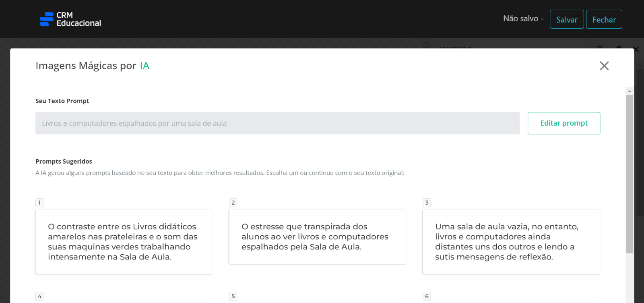Click the number 2 badge above second prompt
The width and height of the screenshot is (644, 303).
(233, 203)
